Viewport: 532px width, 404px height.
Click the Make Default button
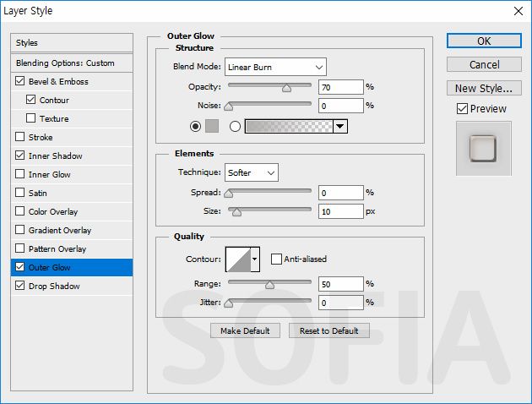click(x=245, y=330)
